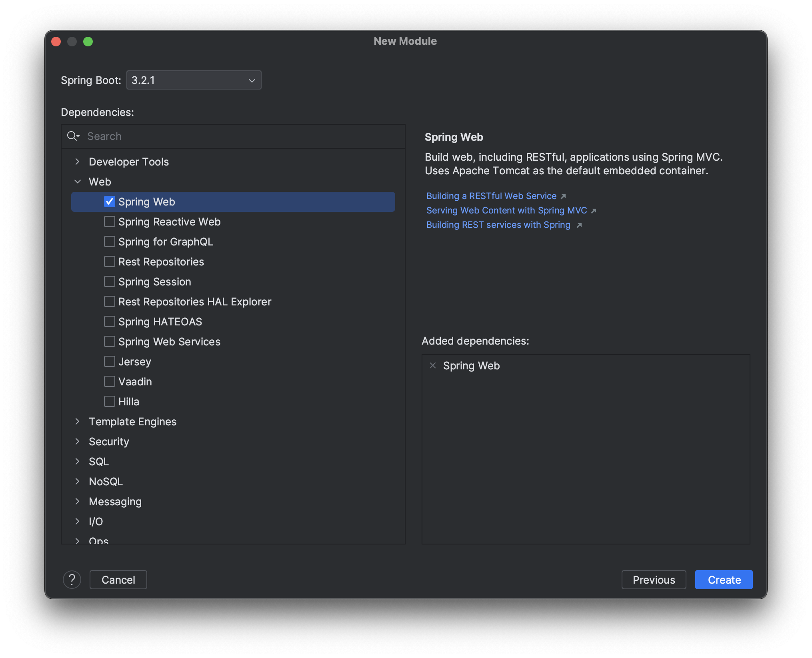Tick the Vaadin checkbox
Image resolution: width=812 pixels, height=658 pixels.
(x=109, y=381)
